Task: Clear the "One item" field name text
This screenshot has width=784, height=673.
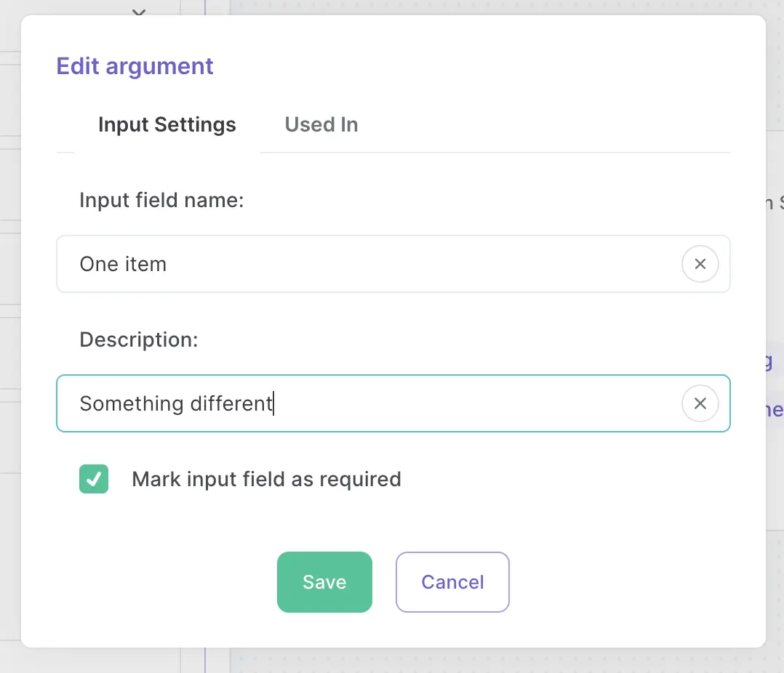Action: [x=700, y=264]
